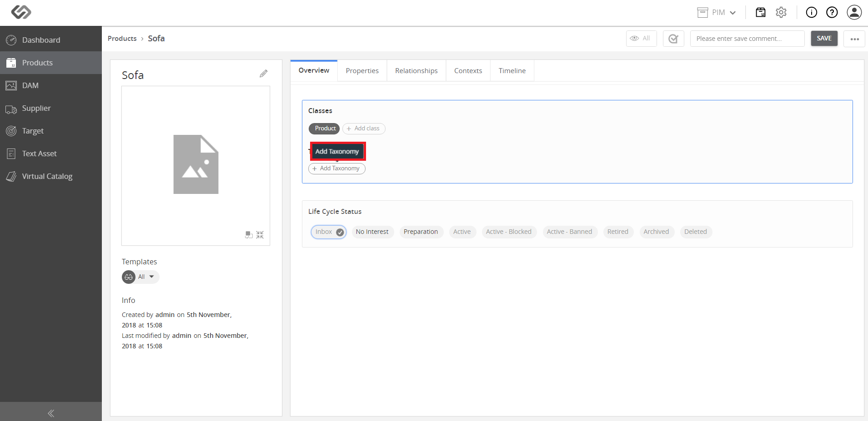868x421 pixels.
Task: Click the collapse image arrows icon
Action: coord(260,235)
